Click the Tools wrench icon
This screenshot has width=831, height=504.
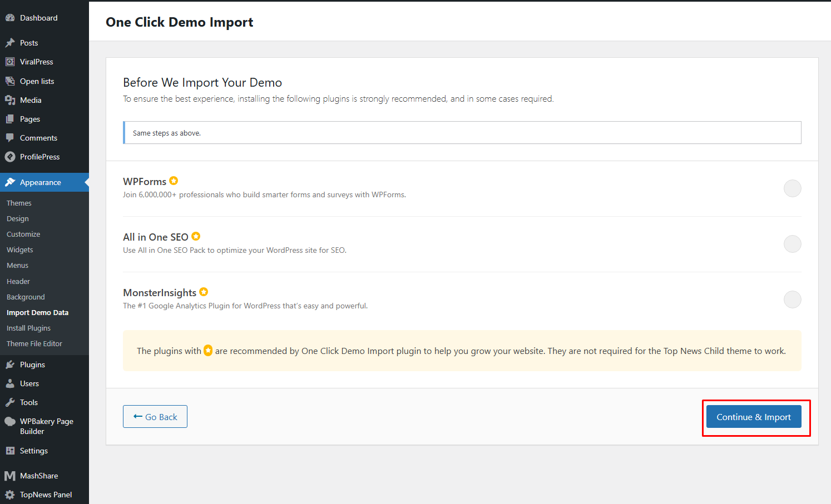coord(10,402)
